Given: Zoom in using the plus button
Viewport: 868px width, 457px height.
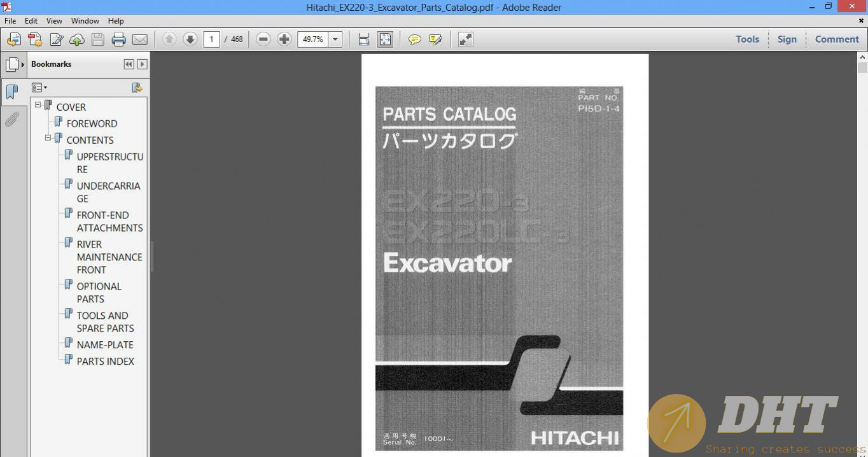Looking at the screenshot, I should tap(284, 39).
